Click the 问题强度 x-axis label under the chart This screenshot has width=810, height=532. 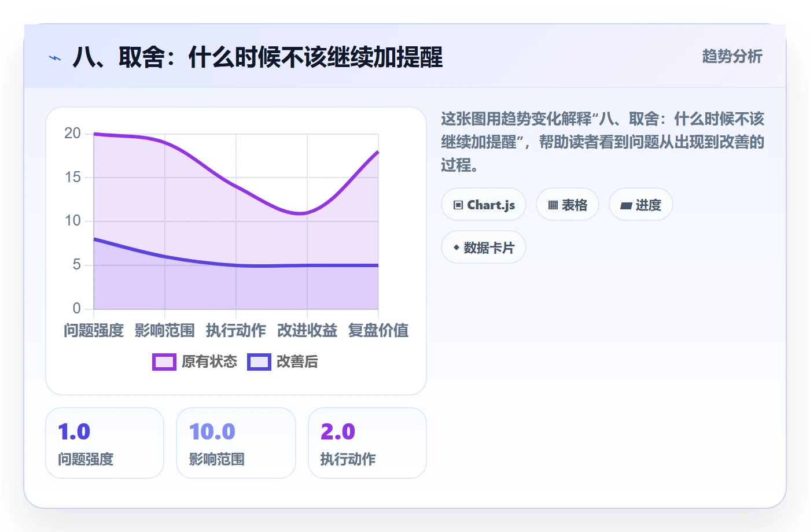pos(94,330)
